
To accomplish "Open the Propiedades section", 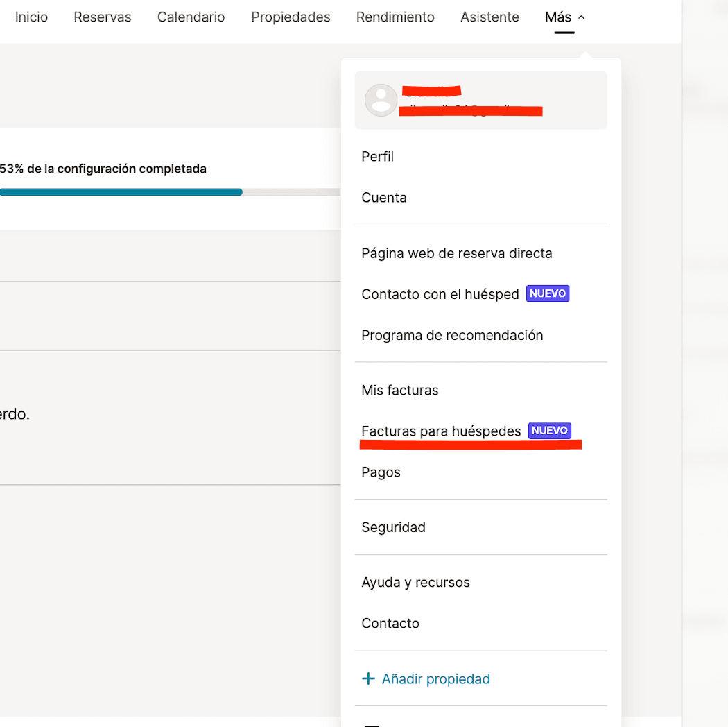I will pyautogui.click(x=291, y=17).
